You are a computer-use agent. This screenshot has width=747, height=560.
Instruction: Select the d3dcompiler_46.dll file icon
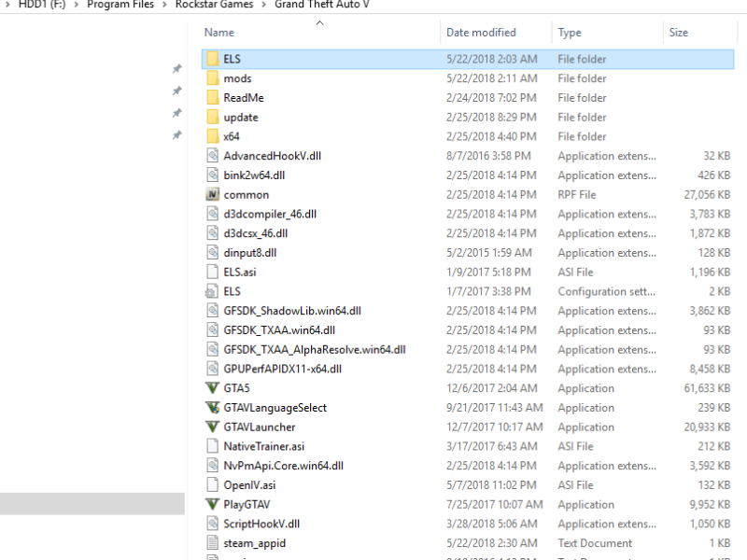(x=213, y=214)
